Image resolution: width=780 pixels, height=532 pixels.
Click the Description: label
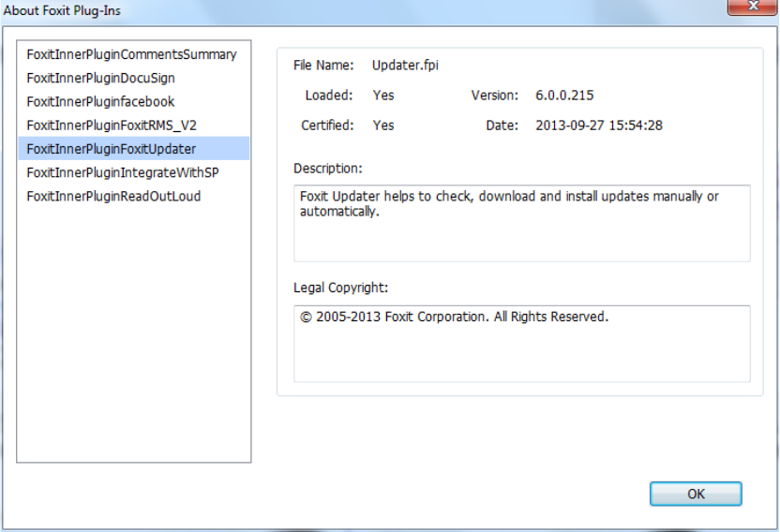328,169
